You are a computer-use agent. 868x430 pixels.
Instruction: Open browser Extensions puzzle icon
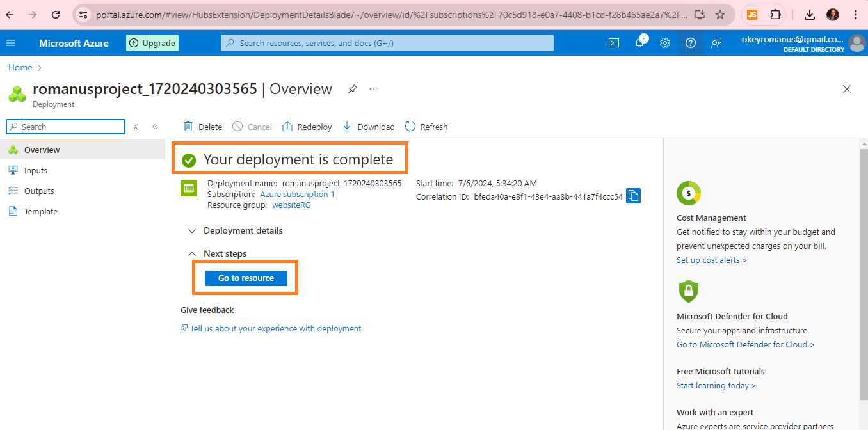tap(775, 14)
